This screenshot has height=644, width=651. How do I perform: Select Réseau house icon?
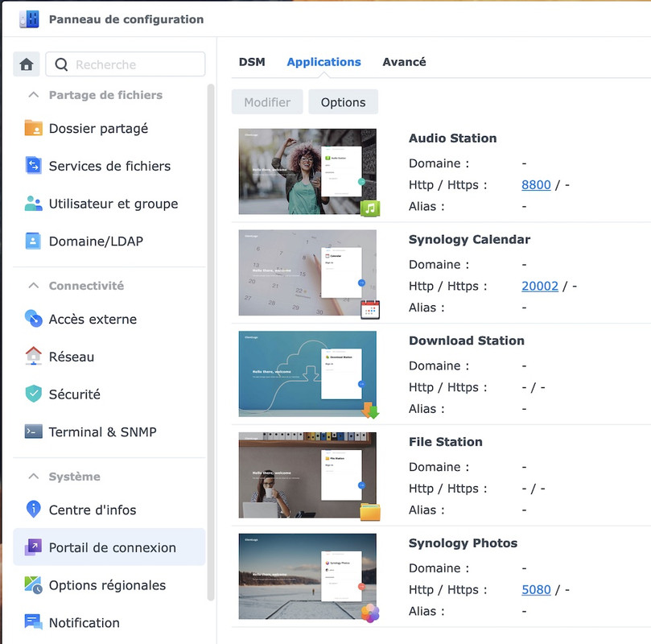tap(33, 357)
